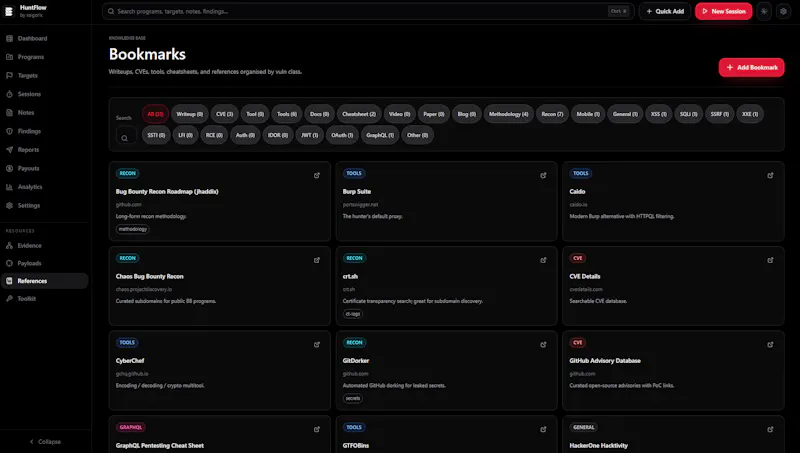Select the General (1) filter chip
800x453 pixels.
click(x=625, y=114)
